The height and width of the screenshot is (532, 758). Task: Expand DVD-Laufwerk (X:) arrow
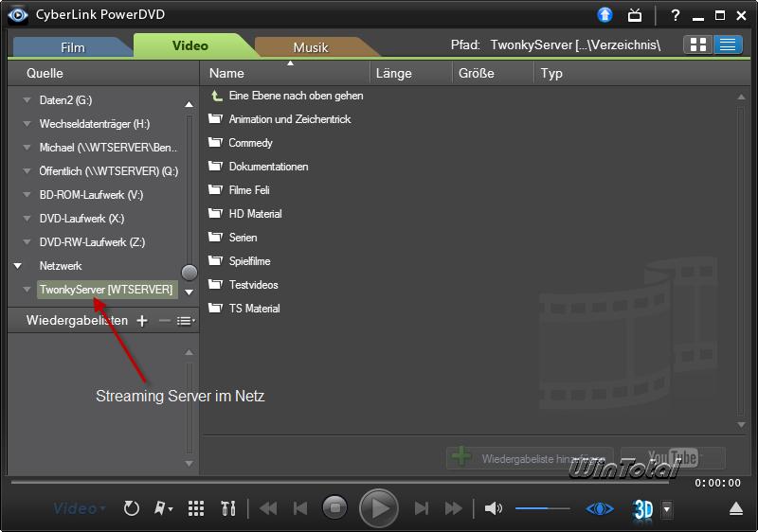tap(27, 219)
